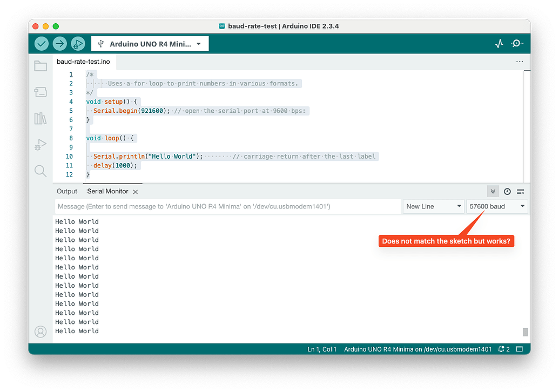This screenshot has height=392, width=559.
Task: Open the New Line ending dropdown
Action: pos(434,206)
